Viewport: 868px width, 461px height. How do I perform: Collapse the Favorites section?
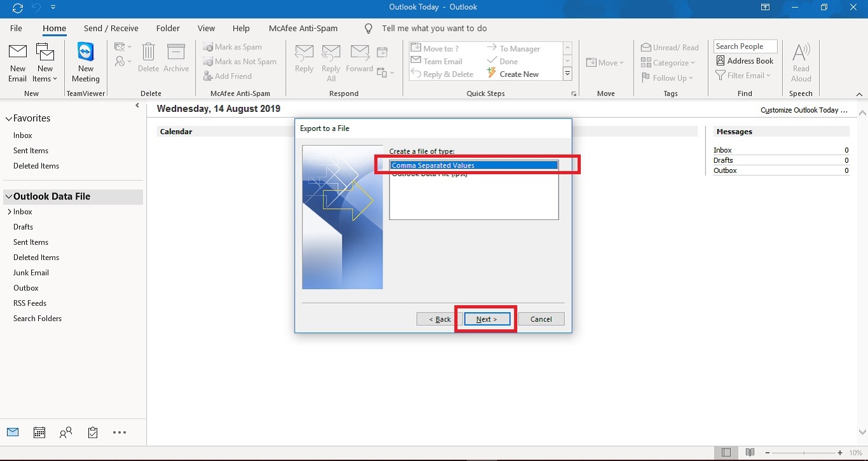(9, 119)
